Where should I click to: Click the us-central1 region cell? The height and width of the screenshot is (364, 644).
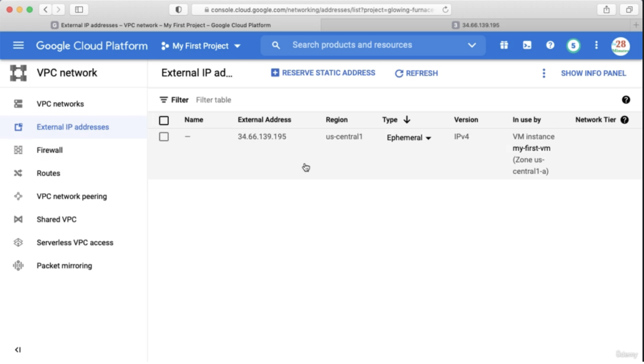click(344, 137)
